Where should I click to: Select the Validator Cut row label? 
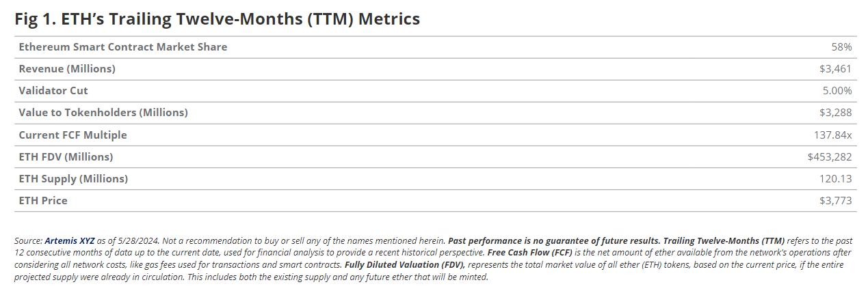coord(53,91)
